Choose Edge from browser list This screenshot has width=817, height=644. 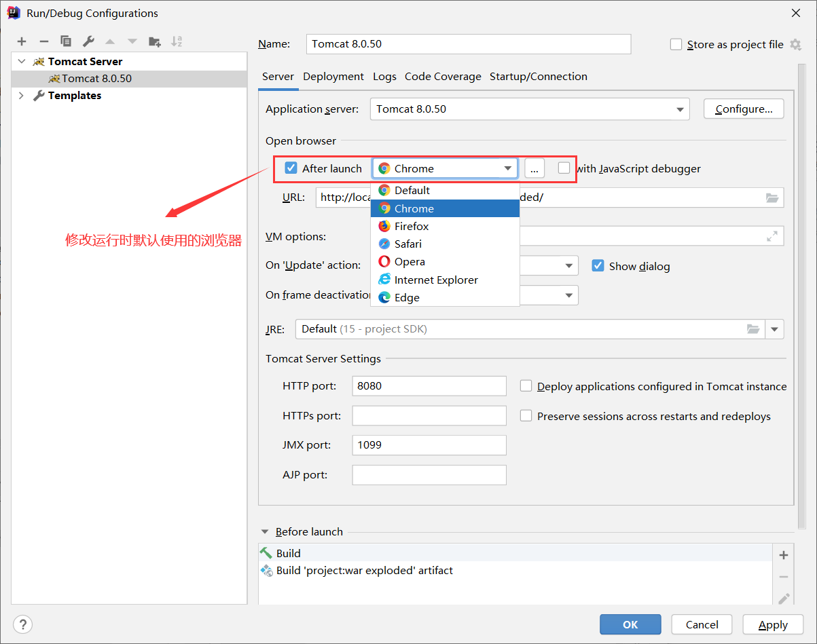pos(445,297)
